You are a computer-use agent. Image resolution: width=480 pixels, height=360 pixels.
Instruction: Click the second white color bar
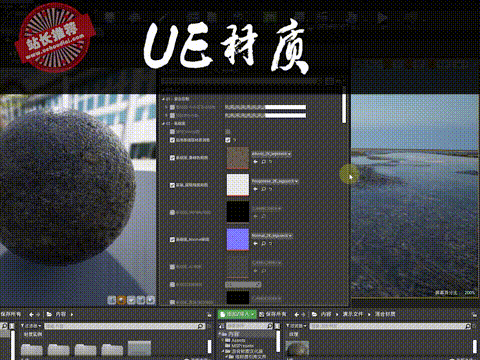click(265, 115)
